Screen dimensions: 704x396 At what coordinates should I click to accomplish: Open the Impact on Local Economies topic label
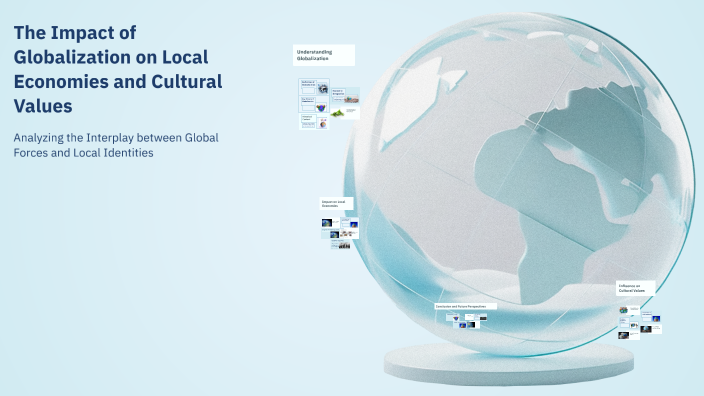pyautogui.click(x=336, y=203)
